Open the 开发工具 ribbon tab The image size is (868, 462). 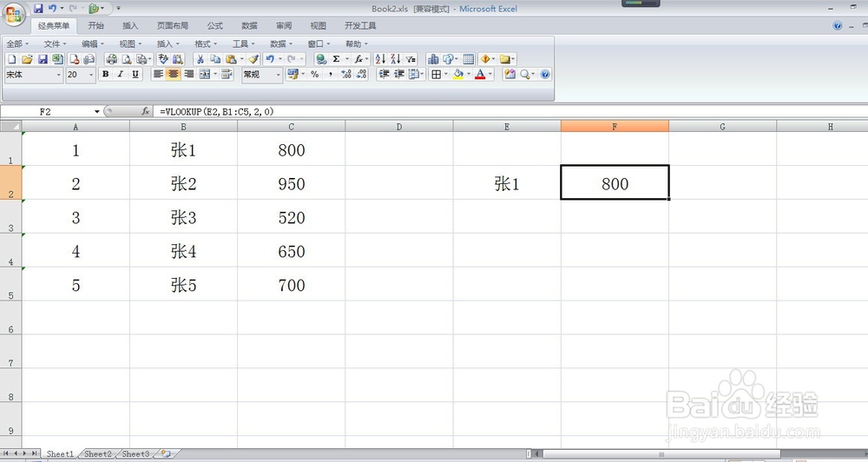click(x=360, y=25)
